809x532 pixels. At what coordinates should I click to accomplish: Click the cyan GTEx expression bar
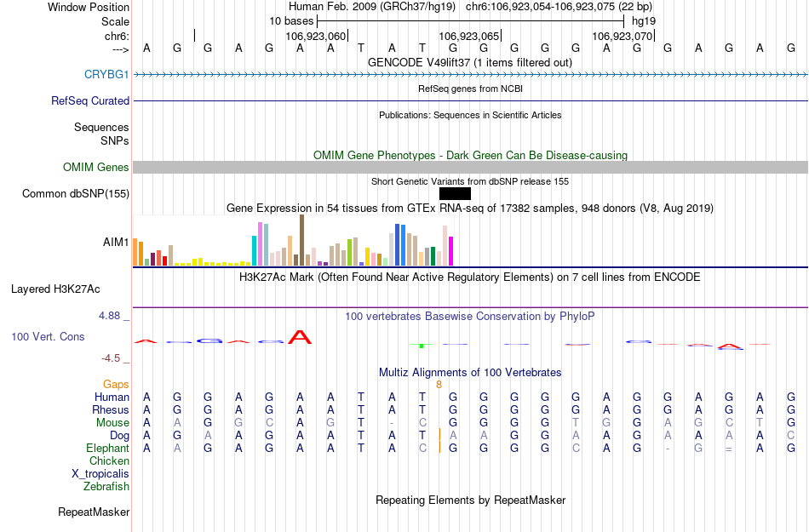pos(255,250)
